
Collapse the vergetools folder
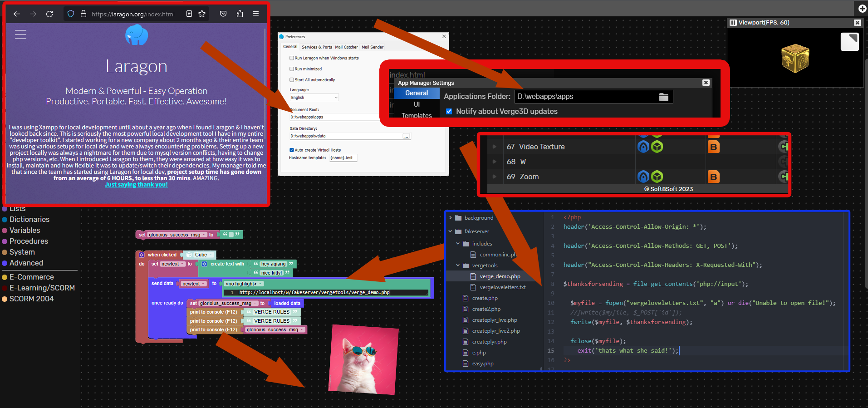point(458,265)
